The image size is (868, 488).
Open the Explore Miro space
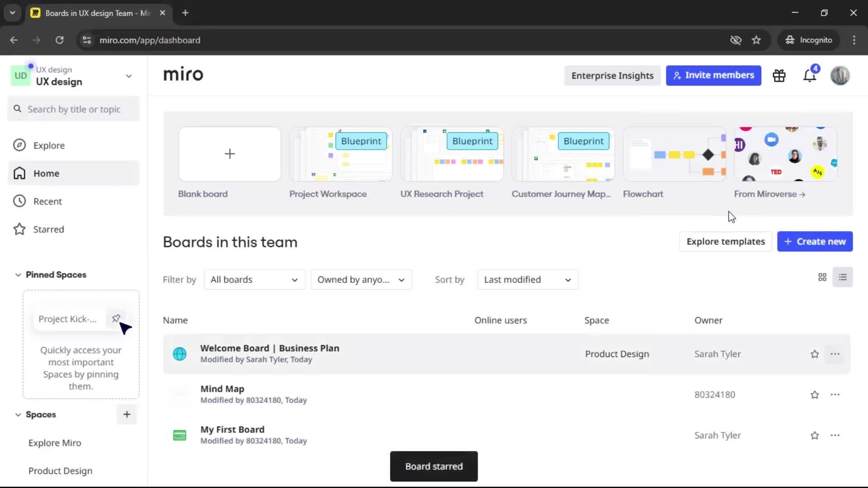55,443
